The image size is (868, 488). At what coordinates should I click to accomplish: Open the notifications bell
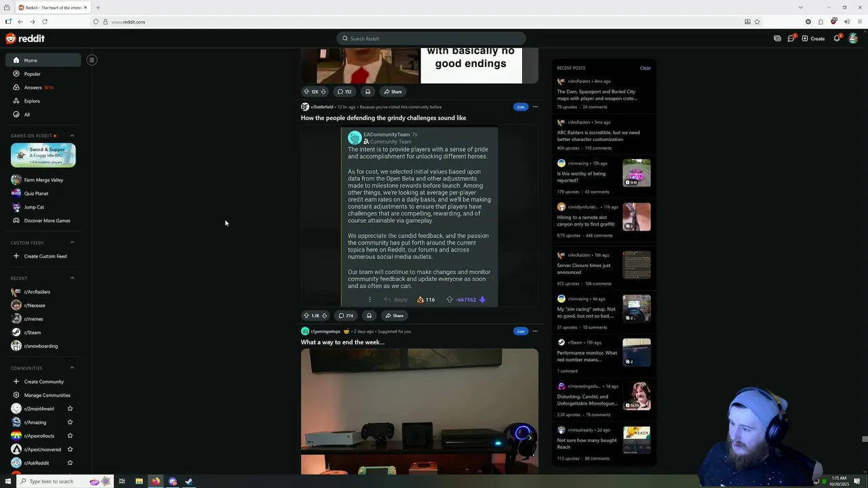coord(837,39)
